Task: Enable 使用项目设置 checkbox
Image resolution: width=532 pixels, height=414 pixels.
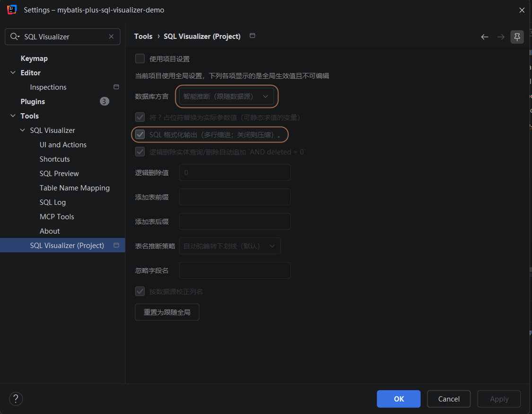Action: [x=140, y=59]
